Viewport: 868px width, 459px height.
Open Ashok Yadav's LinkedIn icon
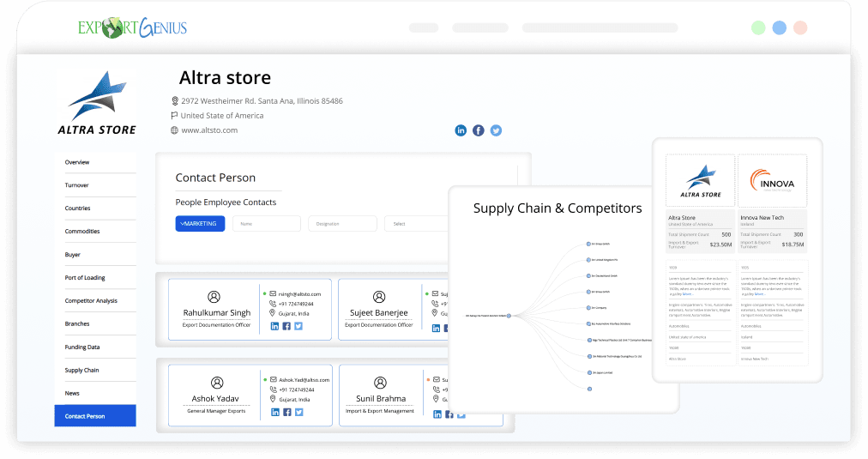pyautogui.click(x=275, y=412)
